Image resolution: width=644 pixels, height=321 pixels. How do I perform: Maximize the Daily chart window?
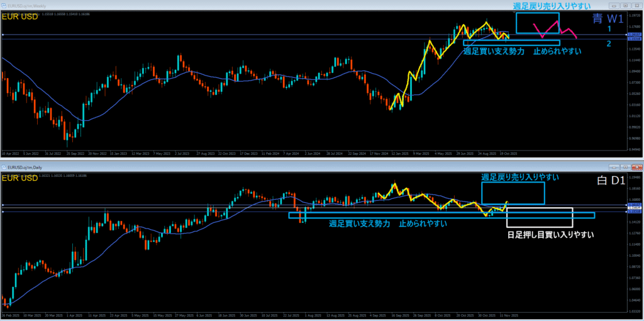pyautogui.click(x=625, y=167)
